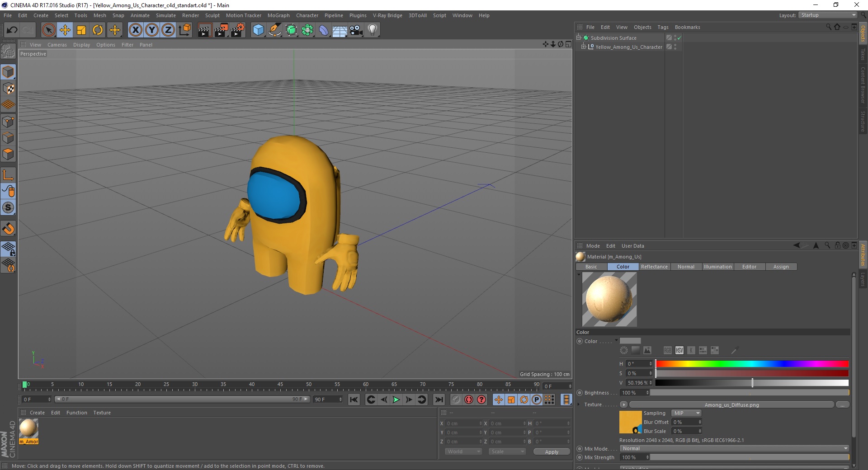Activate the Scale tool in top toolbar
The height and width of the screenshot is (470, 868).
pos(81,30)
